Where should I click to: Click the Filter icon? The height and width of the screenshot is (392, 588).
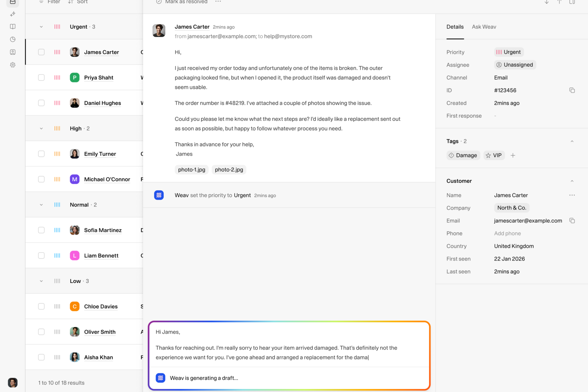pyautogui.click(x=41, y=2)
